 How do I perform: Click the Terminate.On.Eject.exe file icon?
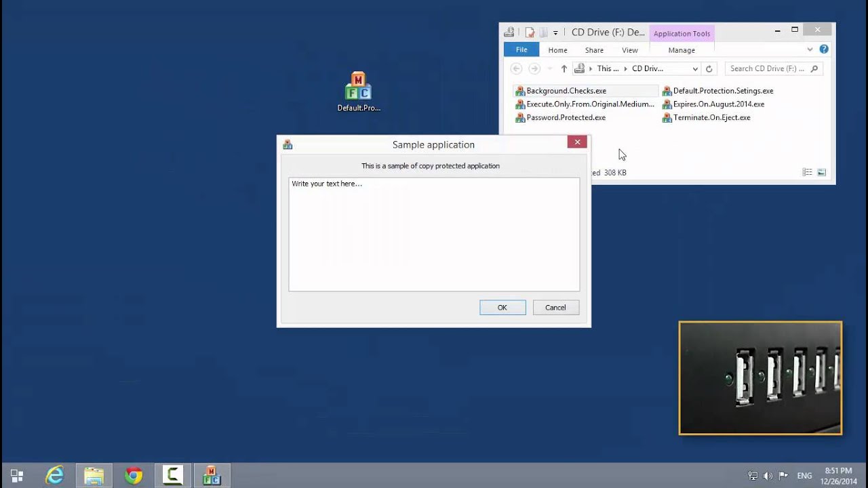(x=667, y=118)
